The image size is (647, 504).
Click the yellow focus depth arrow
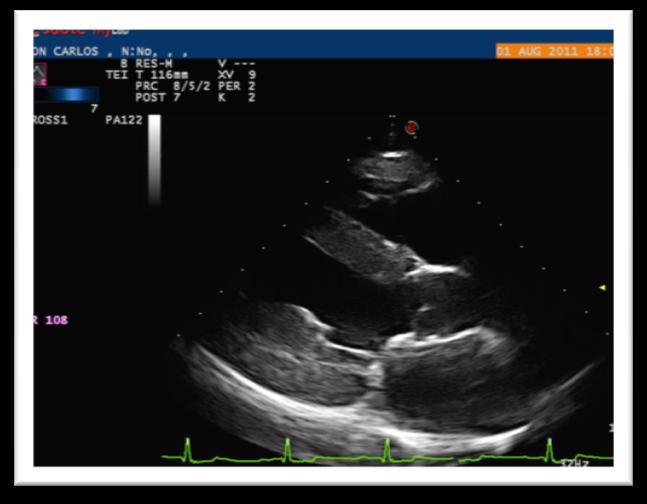click(x=602, y=287)
